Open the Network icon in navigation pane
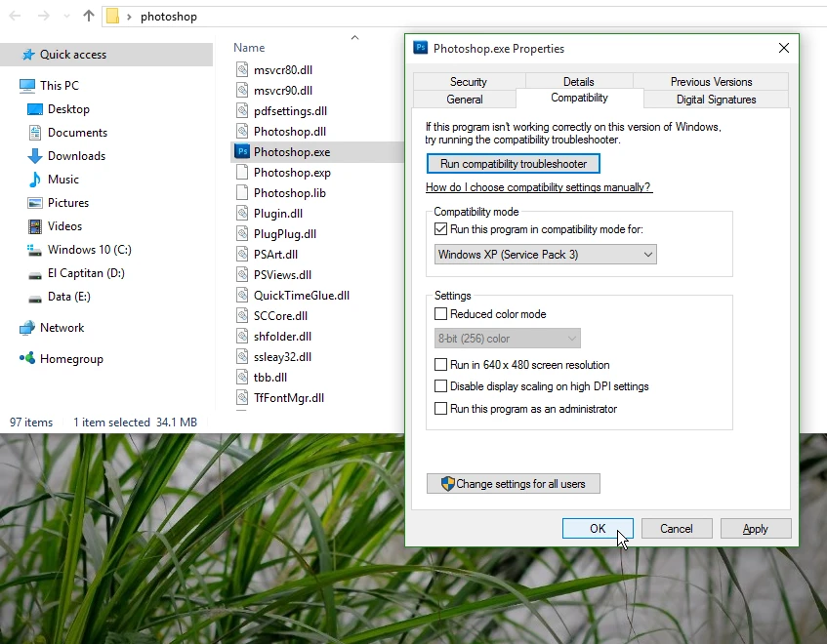The height and width of the screenshot is (644, 827). (27, 328)
